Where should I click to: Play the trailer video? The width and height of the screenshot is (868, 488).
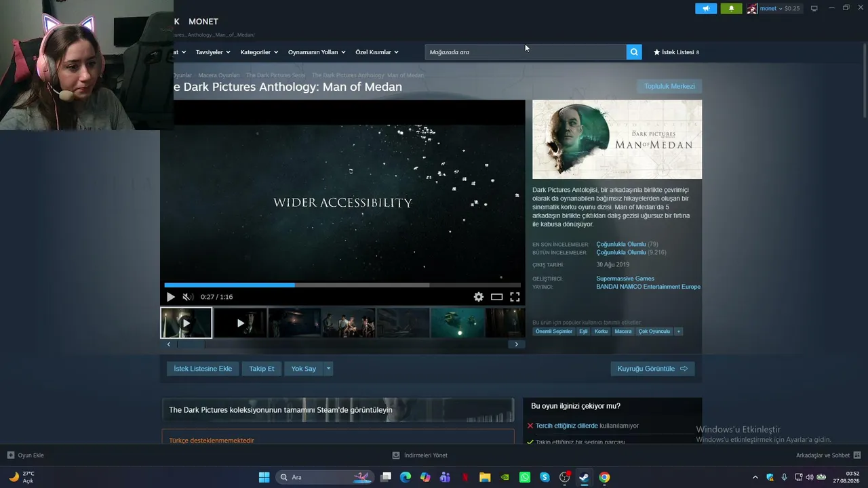tap(171, 297)
